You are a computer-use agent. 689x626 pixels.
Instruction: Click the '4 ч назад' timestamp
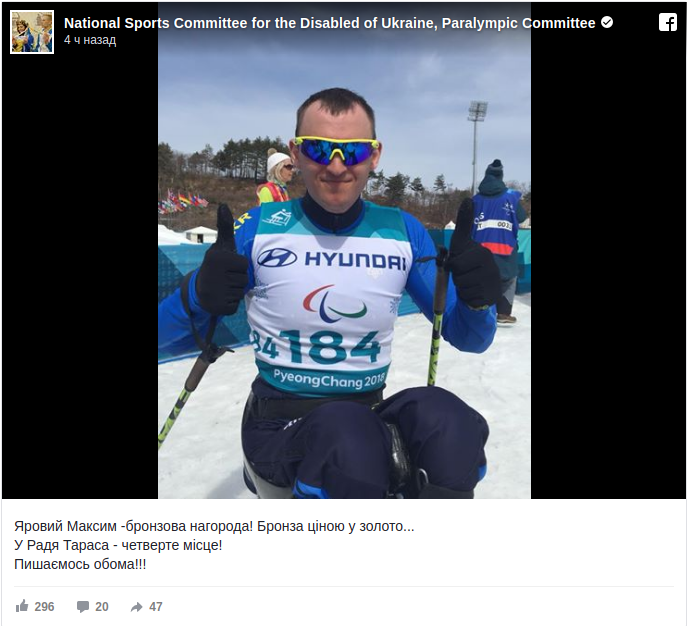coord(90,40)
